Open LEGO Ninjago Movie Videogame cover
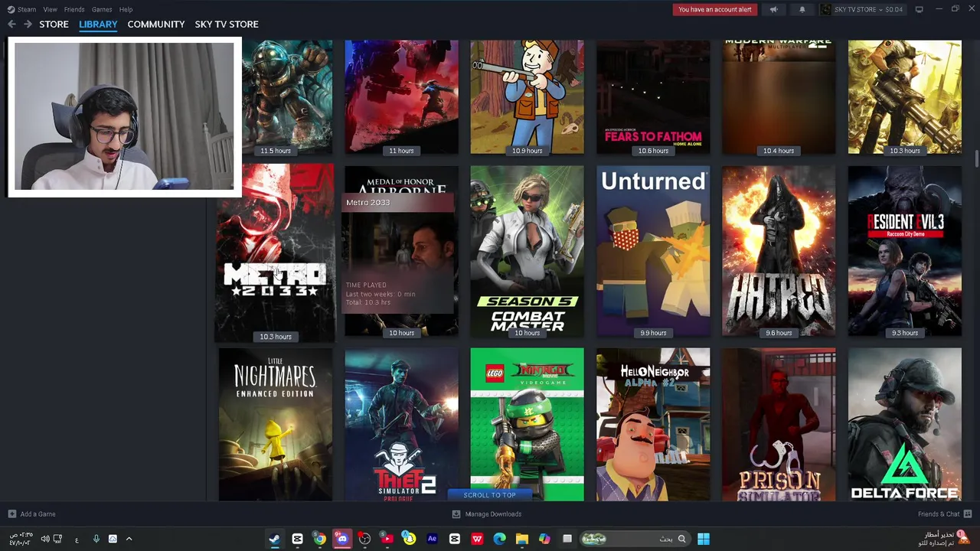The height and width of the screenshot is (551, 980). (x=527, y=425)
